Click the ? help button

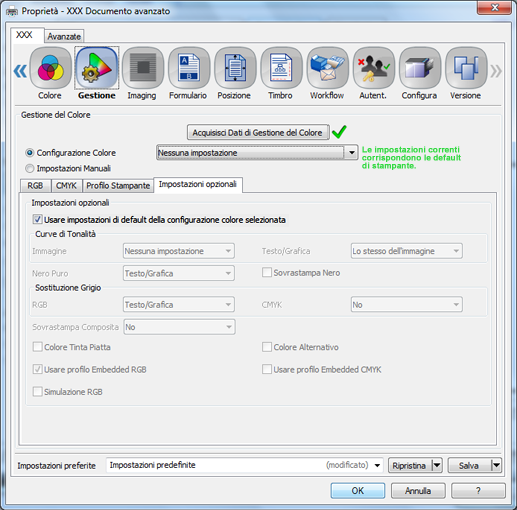tap(478, 491)
